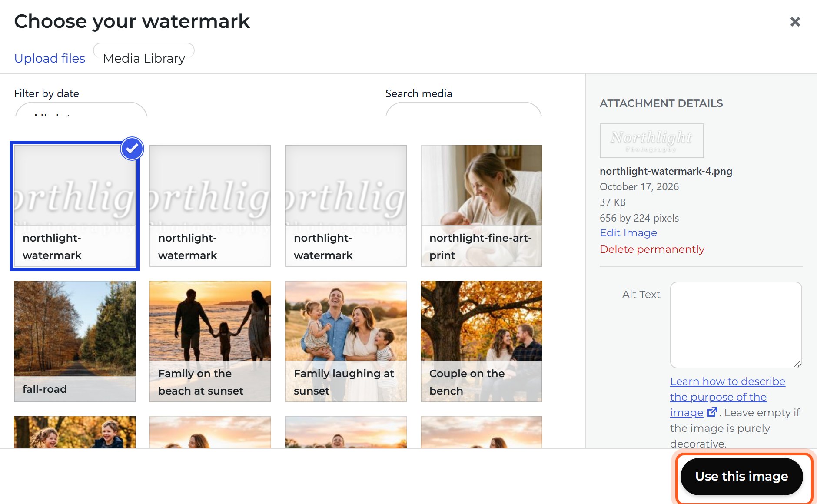Select the second northlight-watermark thumbnail
The height and width of the screenshot is (504, 817).
(x=210, y=206)
